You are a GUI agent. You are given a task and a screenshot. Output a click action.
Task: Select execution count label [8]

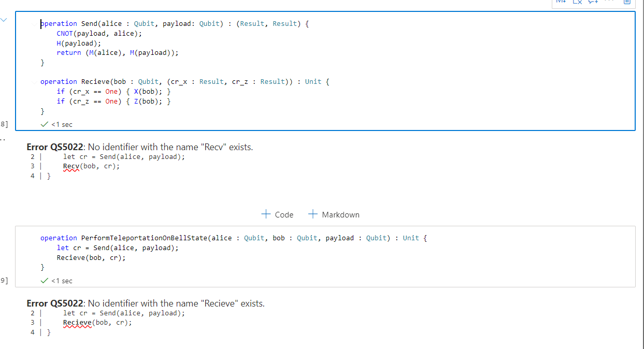click(x=3, y=124)
